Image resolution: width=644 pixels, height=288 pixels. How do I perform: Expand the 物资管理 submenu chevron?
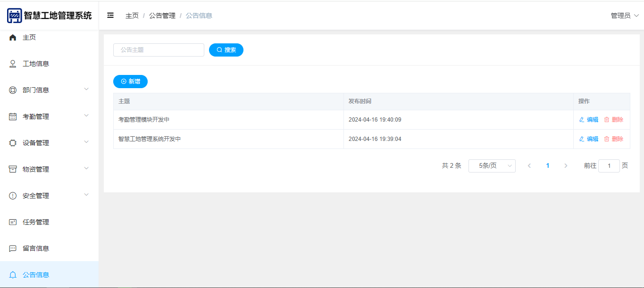(x=86, y=168)
